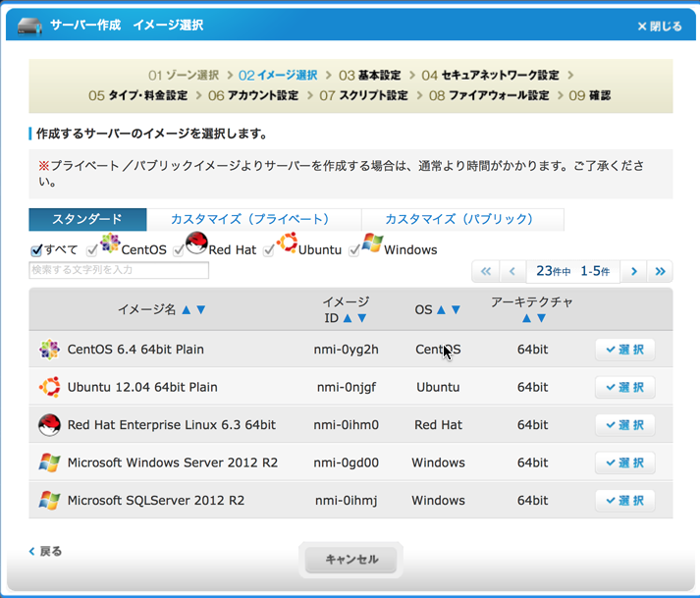Screen dimensions: 700x598
Task: Select Microsoft SQLServer 2012 R2 image
Action: coord(625,500)
